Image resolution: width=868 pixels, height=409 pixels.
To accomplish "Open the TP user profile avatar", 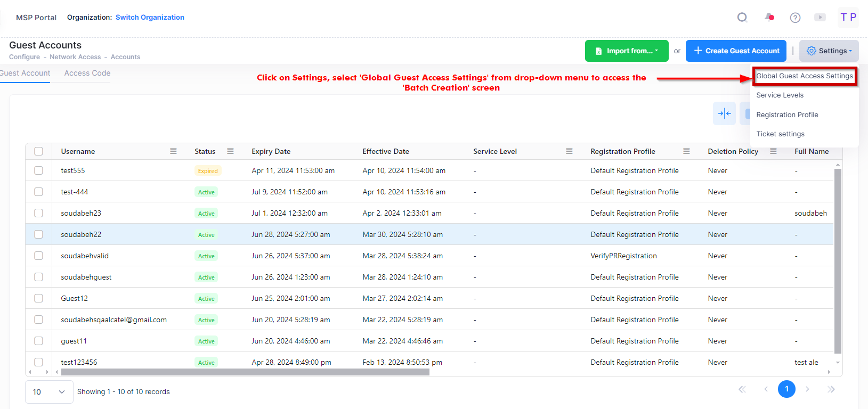I will 848,18.
